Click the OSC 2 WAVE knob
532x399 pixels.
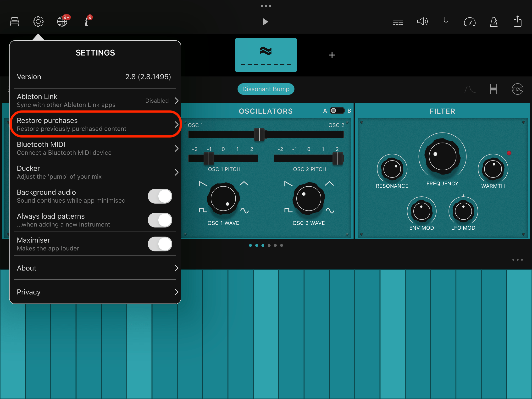click(x=309, y=198)
